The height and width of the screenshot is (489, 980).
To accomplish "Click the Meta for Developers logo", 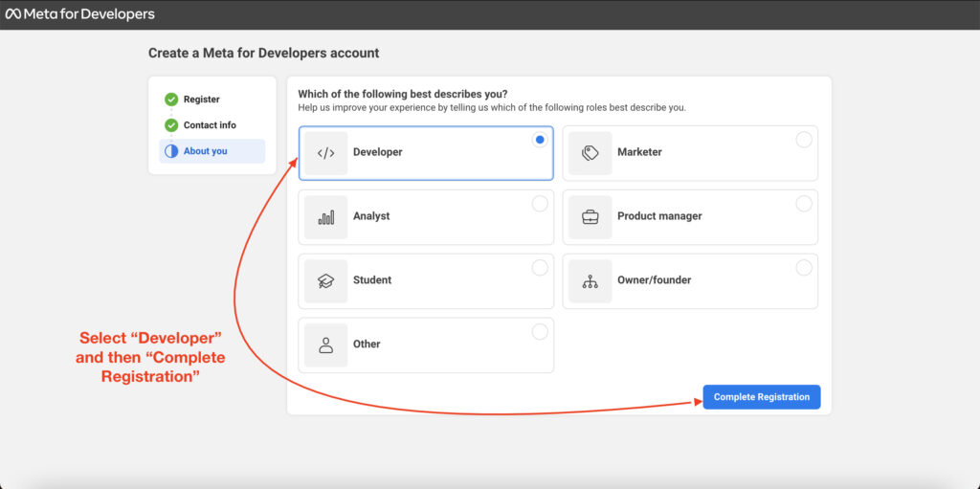I will pyautogui.click(x=80, y=13).
